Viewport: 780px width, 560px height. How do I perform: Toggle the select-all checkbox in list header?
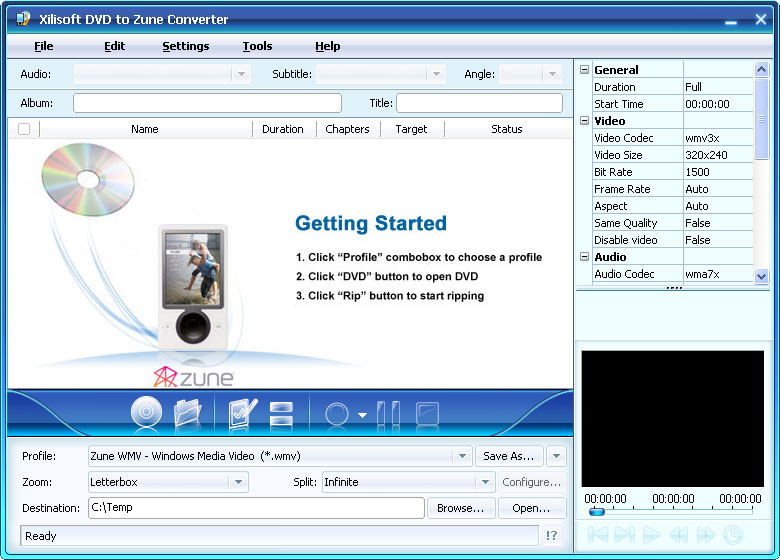point(24,129)
